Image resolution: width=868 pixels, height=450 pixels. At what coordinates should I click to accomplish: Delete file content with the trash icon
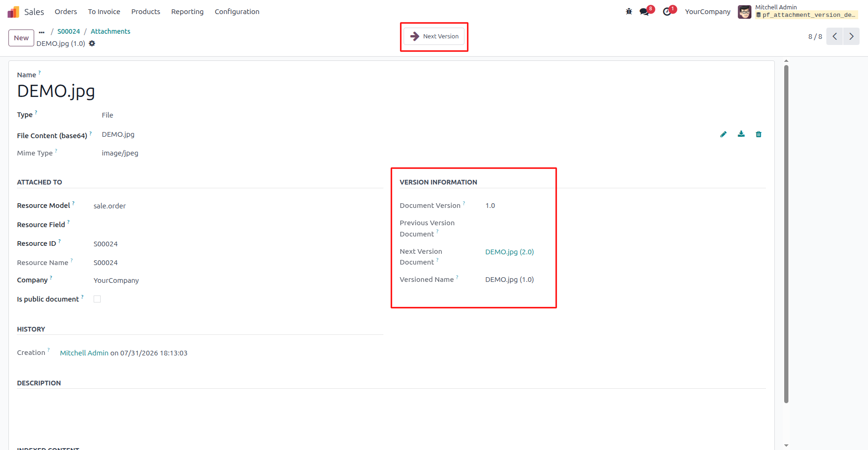[x=758, y=134]
